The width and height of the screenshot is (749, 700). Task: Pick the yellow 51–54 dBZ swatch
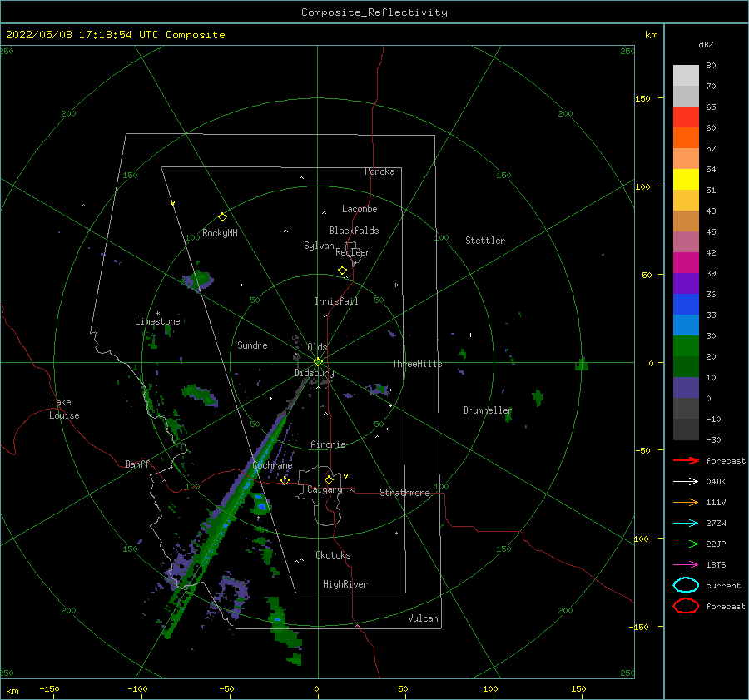pyautogui.click(x=686, y=180)
